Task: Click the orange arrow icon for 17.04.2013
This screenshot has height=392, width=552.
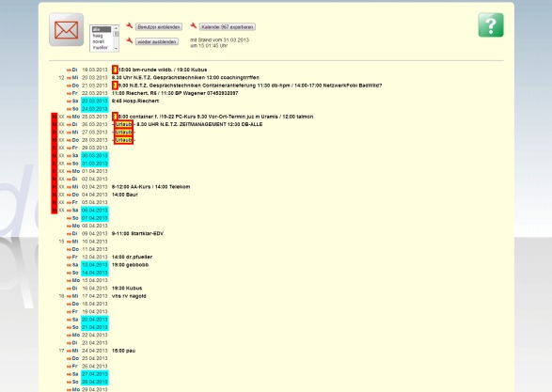Action: tap(69, 296)
